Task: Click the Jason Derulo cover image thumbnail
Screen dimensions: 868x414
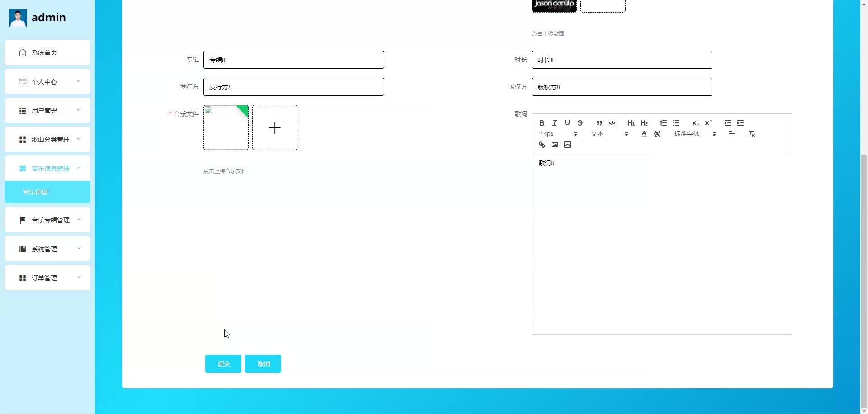Action: pos(554,6)
